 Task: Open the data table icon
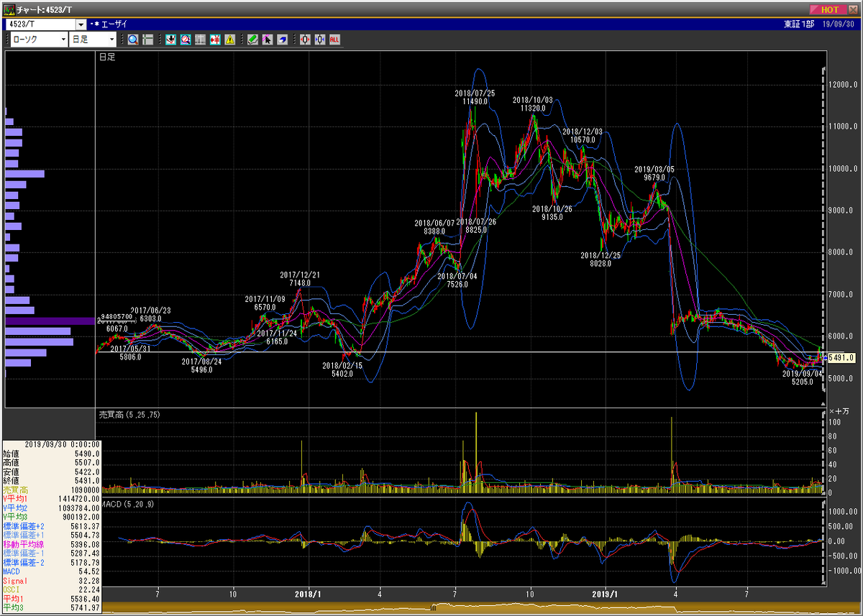[x=200, y=40]
